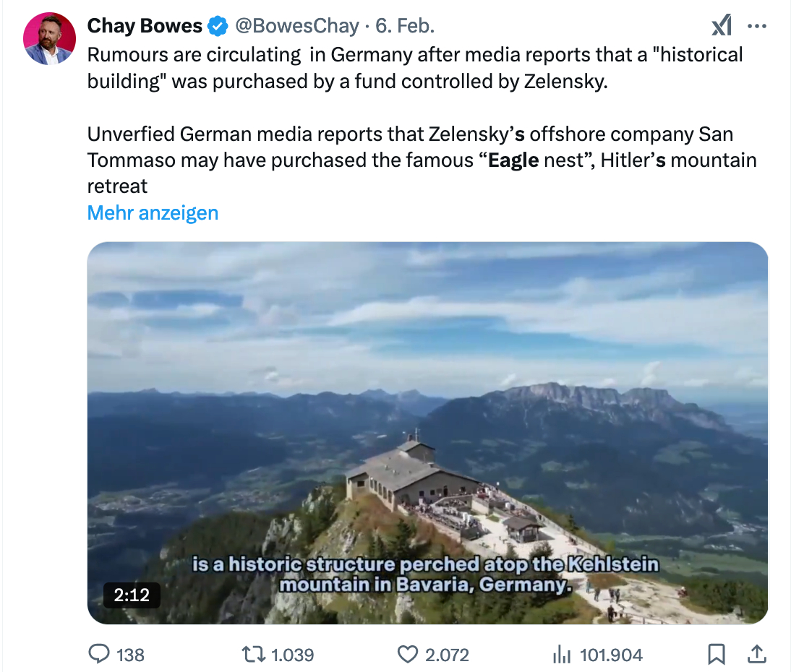Bookmark this post
The width and height of the screenshot is (791, 672).
click(716, 654)
